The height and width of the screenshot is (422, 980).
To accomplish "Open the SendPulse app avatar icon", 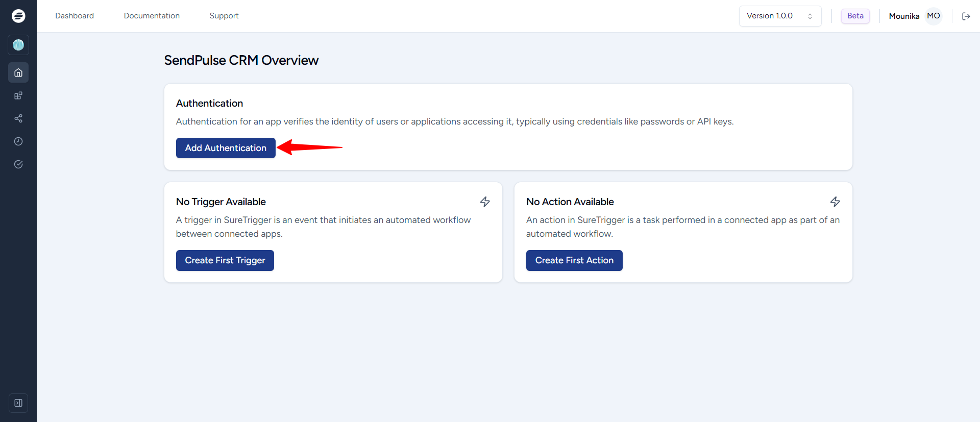I will coord(18,45).
